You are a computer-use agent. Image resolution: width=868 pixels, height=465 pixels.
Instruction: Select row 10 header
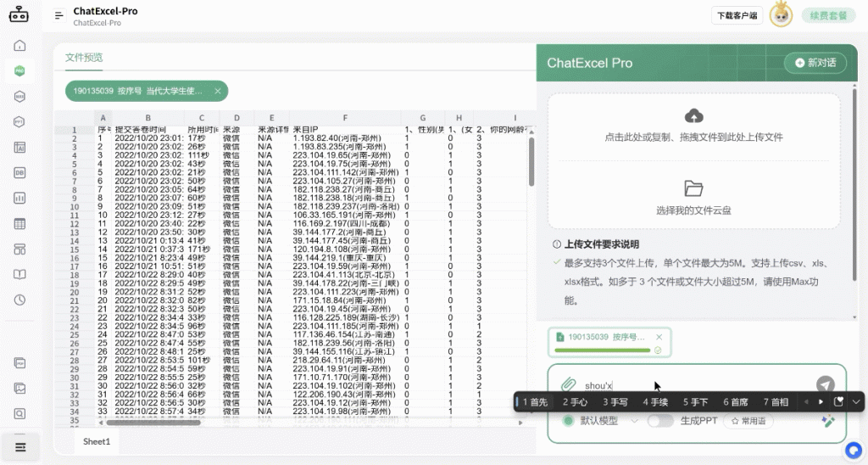click(x=75, y=207)
